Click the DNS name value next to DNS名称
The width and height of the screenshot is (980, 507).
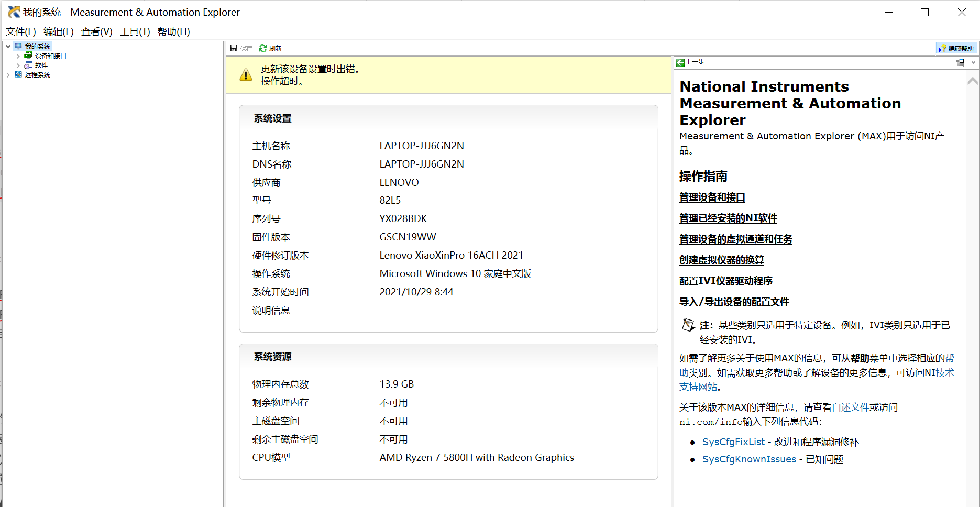[x=422, y=164]
